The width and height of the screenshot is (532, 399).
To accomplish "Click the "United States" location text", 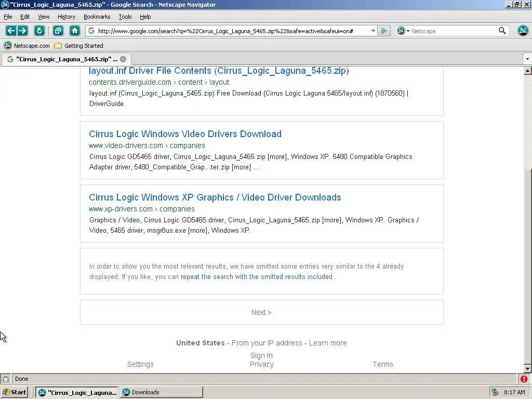I will pyautogui.click(x=200, y=343).
